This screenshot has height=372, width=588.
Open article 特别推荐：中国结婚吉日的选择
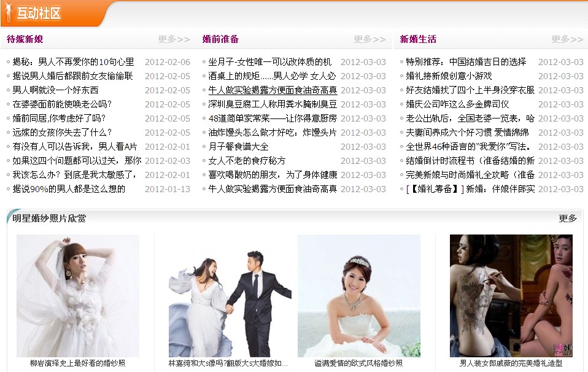click(x=466, y=62)
